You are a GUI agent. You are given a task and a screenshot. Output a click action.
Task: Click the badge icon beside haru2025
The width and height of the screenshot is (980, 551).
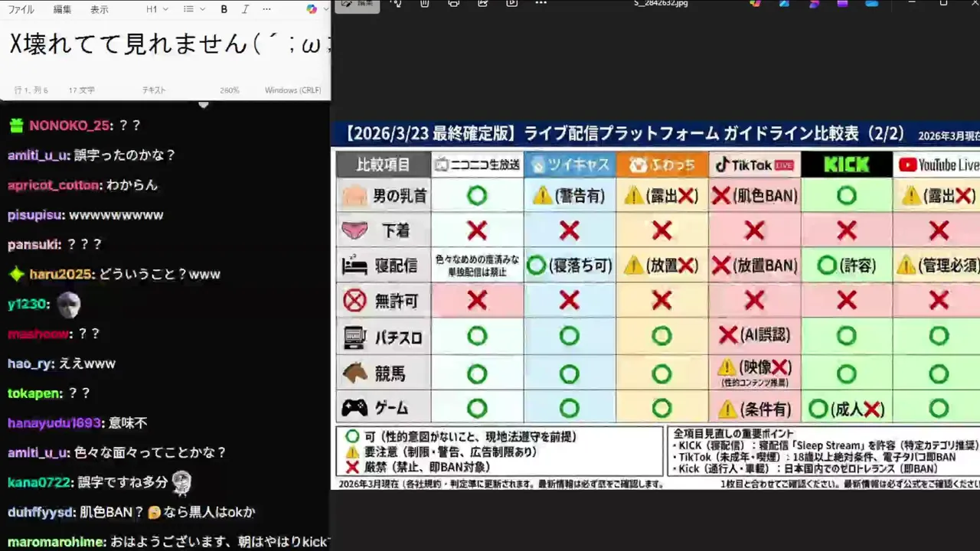15,274
